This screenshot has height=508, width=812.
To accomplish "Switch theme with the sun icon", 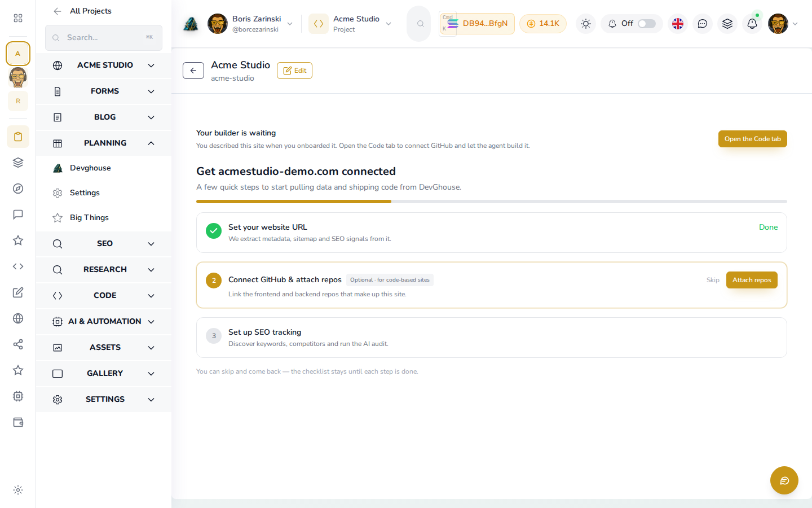I will pos(586,24).
